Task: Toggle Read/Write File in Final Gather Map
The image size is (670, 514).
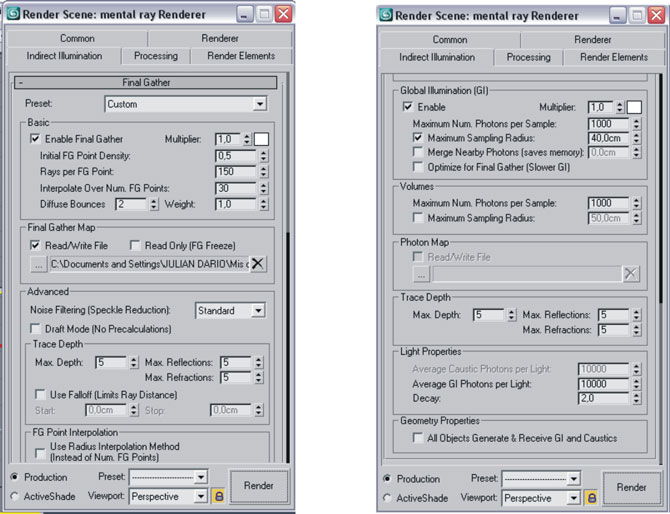Action: pos(35,245)
